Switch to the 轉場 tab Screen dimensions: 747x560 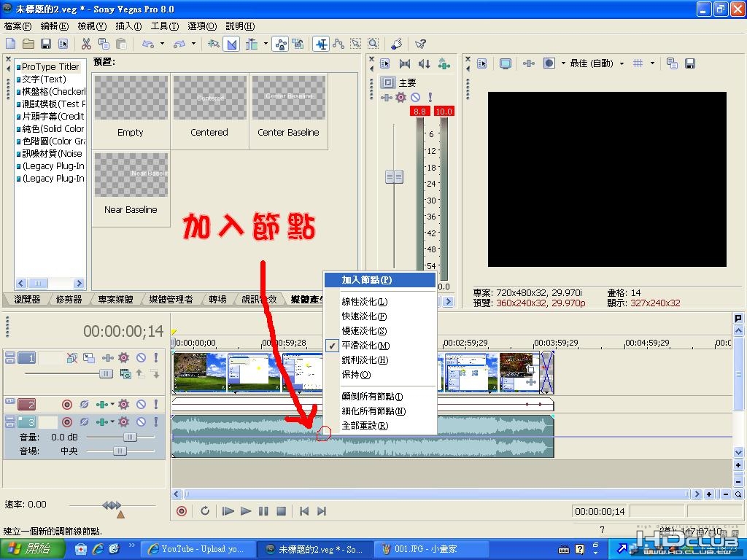pyautogui.click(x=217, y=299)
